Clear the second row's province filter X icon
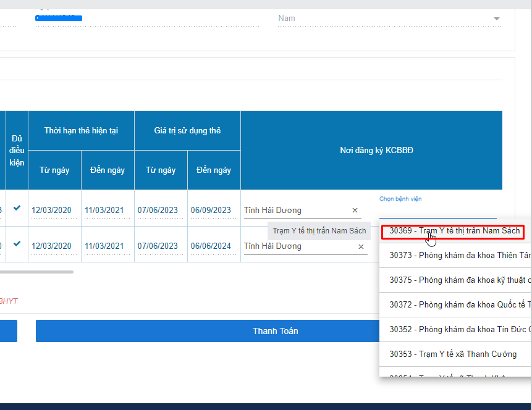This screenshot has width=532, height=410. pyautogui.click(x=361, y=246)
